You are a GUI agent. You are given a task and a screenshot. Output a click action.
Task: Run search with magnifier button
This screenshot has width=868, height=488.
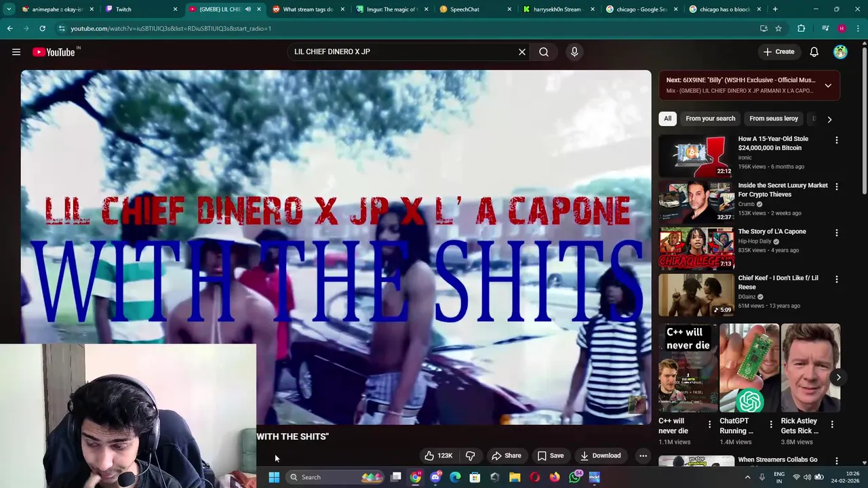(544, 52)
